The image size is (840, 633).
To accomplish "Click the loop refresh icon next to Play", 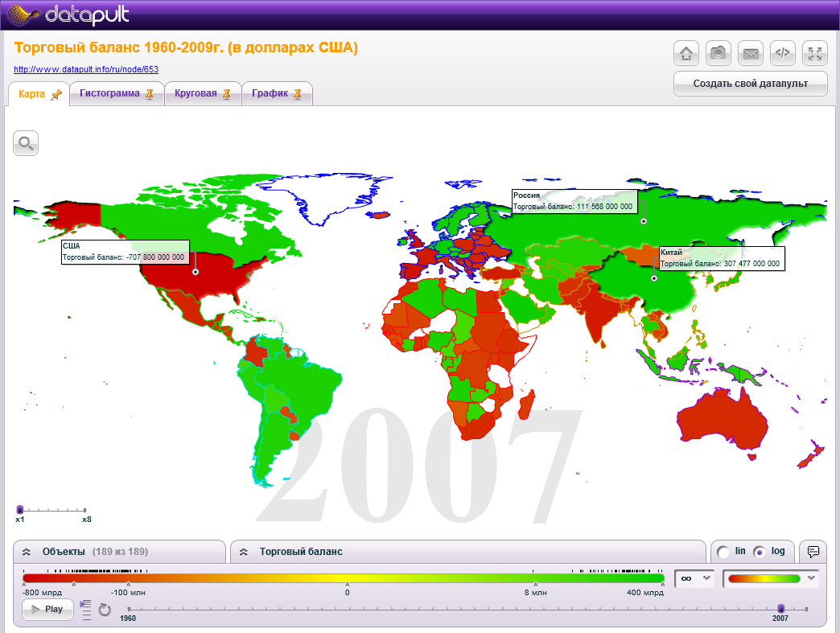I will [105, 610].
